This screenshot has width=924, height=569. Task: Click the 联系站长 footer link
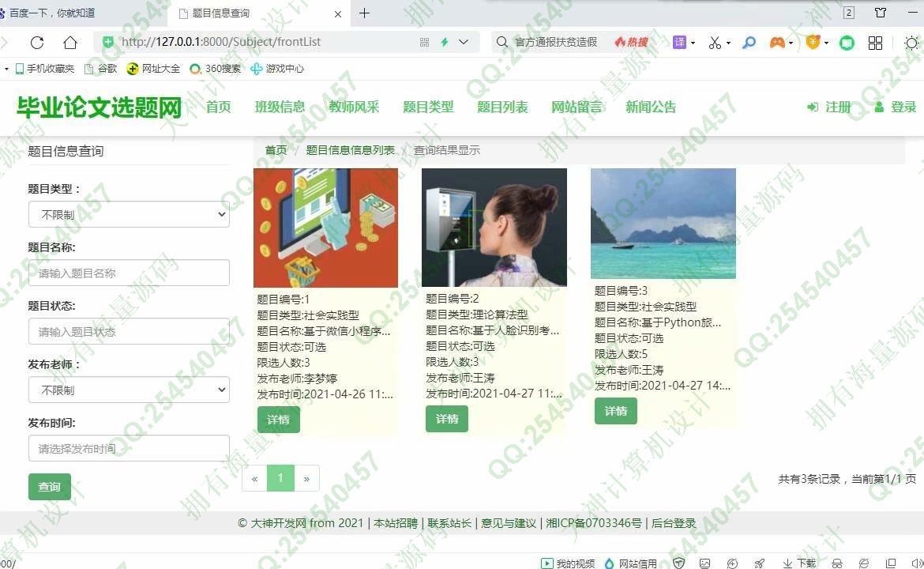[x=449, y=523]
